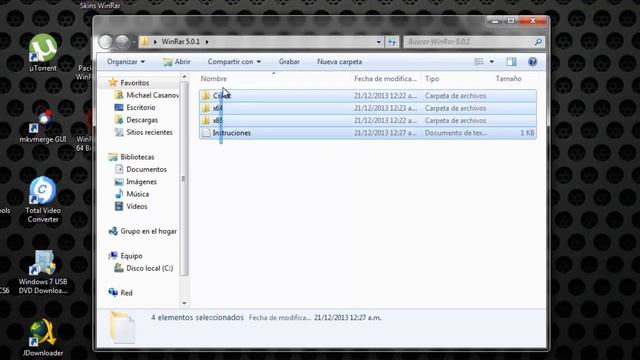Click the Bibliotecas library icon
Viewport: 640px width, 360px height.
click(113, 157)
